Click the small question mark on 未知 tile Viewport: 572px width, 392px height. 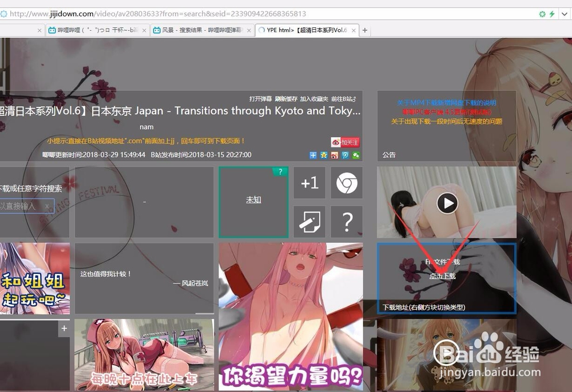click(280, 171)
